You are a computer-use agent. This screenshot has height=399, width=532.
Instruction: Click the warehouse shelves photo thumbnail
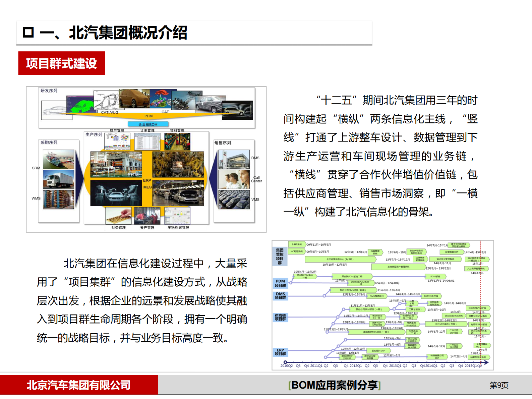click(x=59, y=199)
